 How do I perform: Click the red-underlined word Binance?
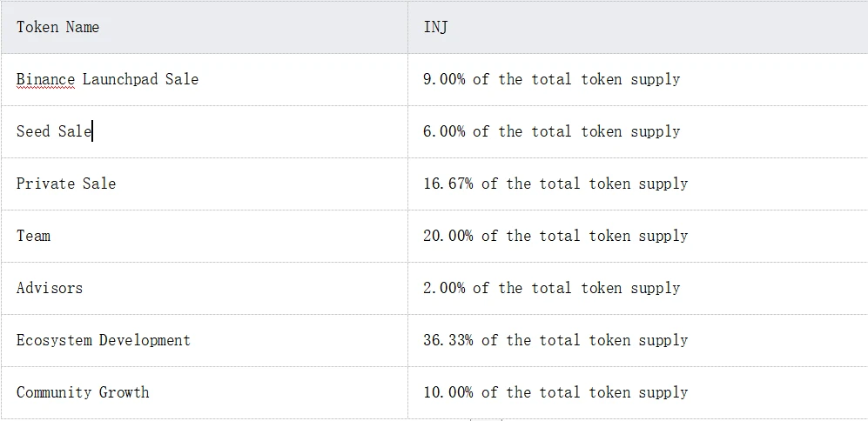click(45, 79)
